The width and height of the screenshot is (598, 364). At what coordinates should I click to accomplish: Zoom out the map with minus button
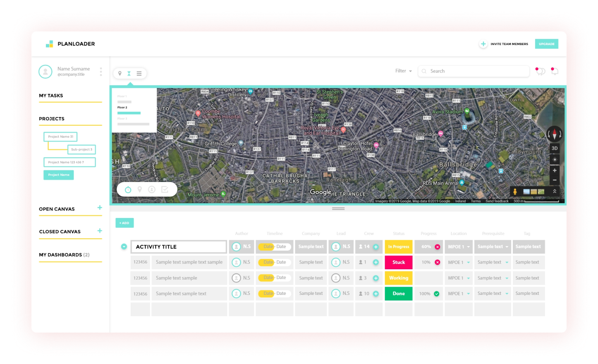point(555,180)
